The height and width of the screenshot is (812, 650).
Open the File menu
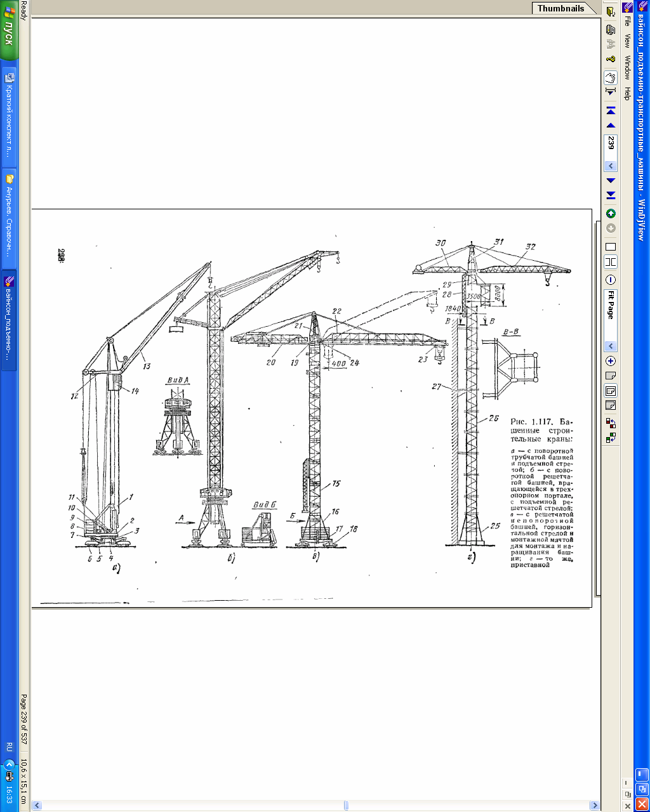click(x=627, y=21)
